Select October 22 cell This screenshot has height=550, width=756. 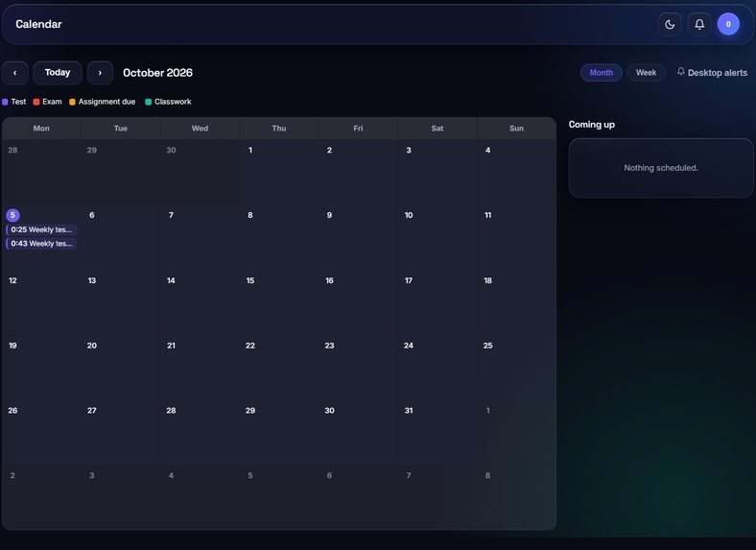(x=279, y=368)
